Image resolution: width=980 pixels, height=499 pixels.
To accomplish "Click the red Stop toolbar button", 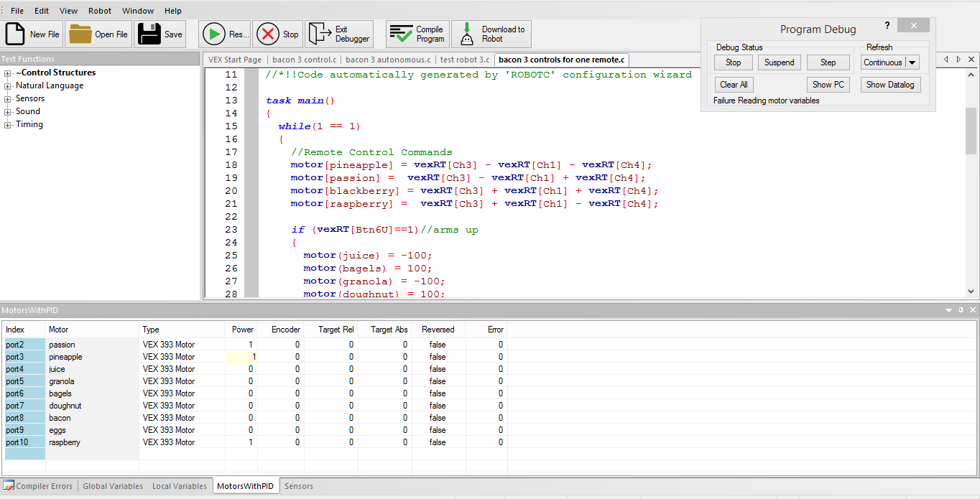I will 277,34.
